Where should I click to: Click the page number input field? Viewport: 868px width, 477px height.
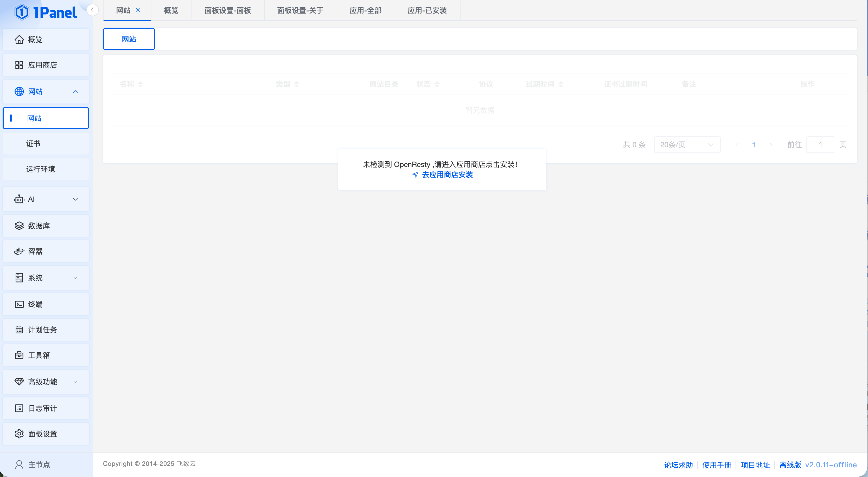click(x=820, y=145)
